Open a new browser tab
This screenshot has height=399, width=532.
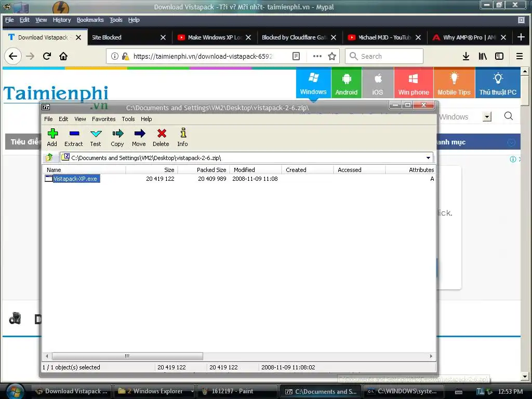[521, 37]
